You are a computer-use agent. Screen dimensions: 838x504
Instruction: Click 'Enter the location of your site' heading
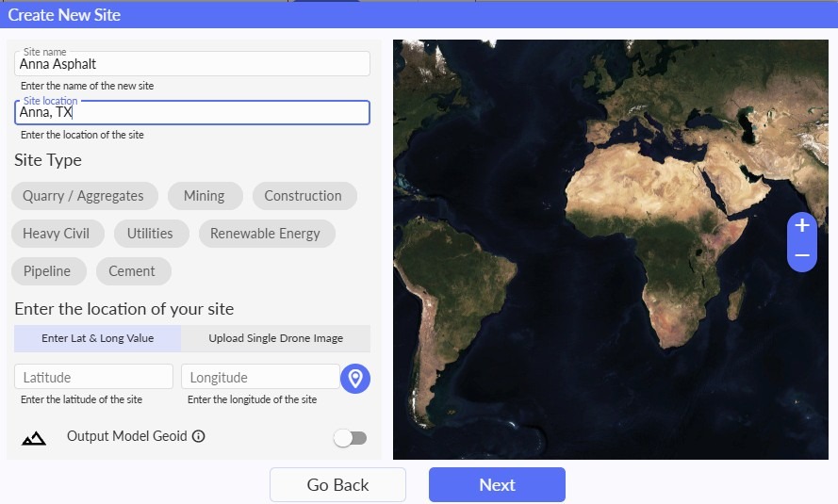(124, 309)
